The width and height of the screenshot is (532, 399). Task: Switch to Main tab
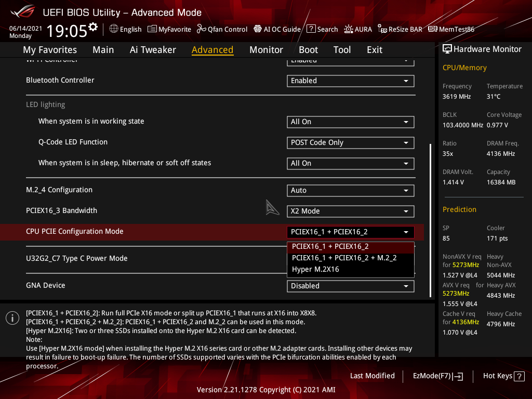pyautogui.click(x=103, y=50)
